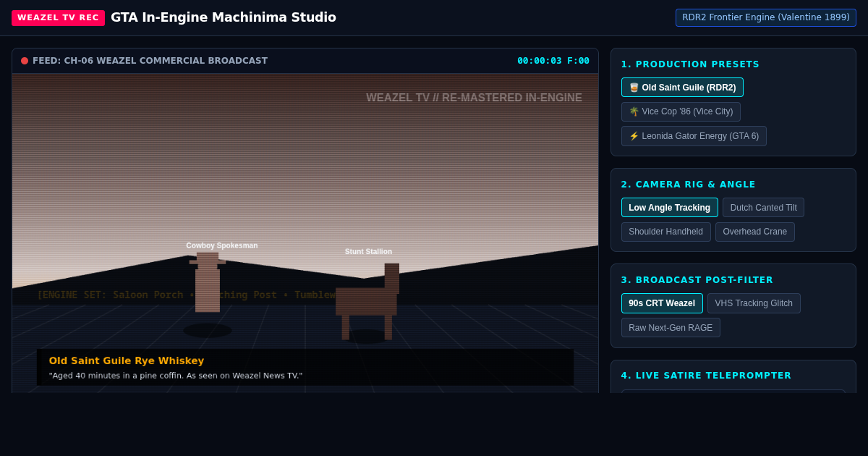Click the Live Satire Teleprompter heading
868x456 pixels.
point(706,376)
